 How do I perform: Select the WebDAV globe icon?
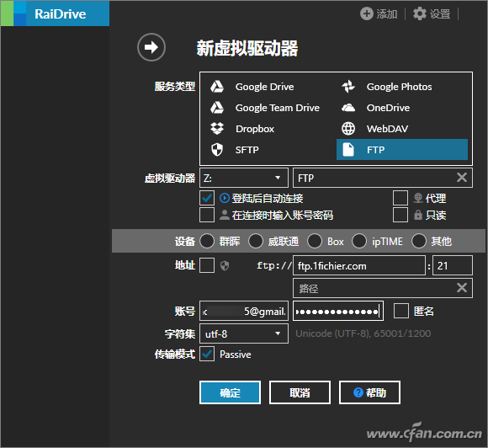point(348,129)
